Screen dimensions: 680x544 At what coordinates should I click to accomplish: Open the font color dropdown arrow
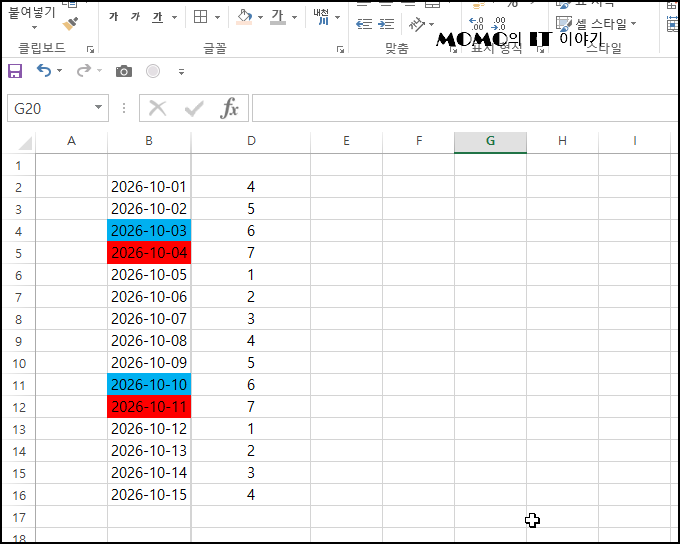294,17
